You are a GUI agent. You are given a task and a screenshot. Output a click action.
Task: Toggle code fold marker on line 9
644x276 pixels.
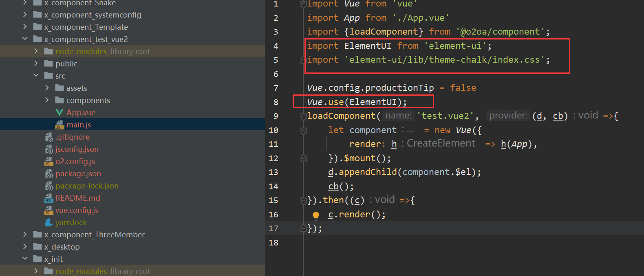(303, 116)
